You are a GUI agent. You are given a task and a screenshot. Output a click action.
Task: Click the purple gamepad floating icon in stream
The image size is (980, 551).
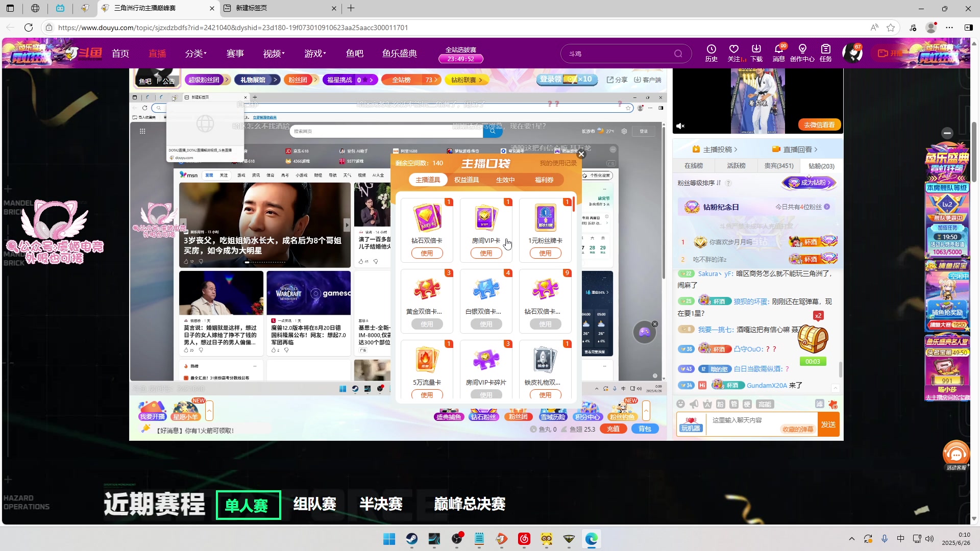coord(644,333)
